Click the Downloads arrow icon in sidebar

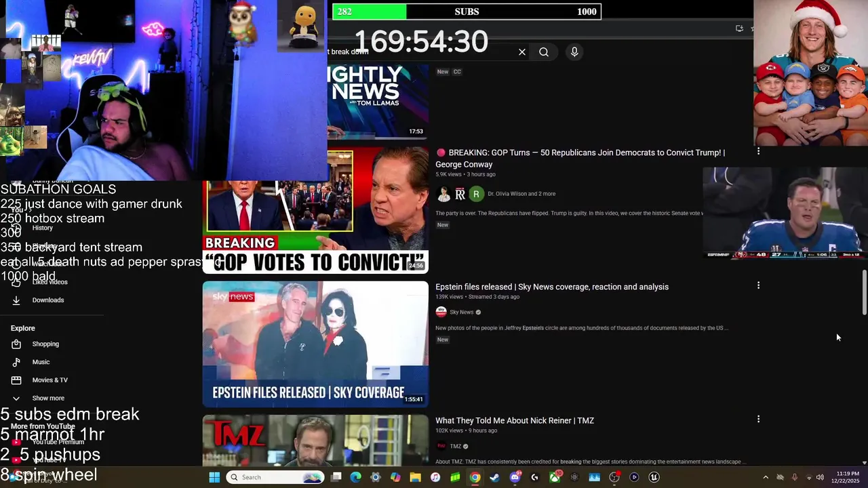pyautogui.click(x=16, y=300)
